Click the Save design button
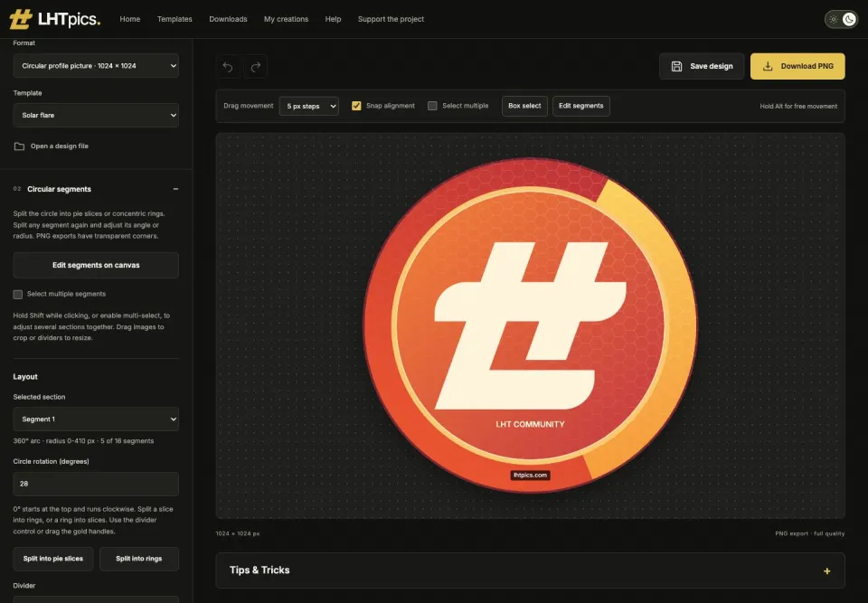This screenshot has width=868, height=603. (x=702, y=66)
